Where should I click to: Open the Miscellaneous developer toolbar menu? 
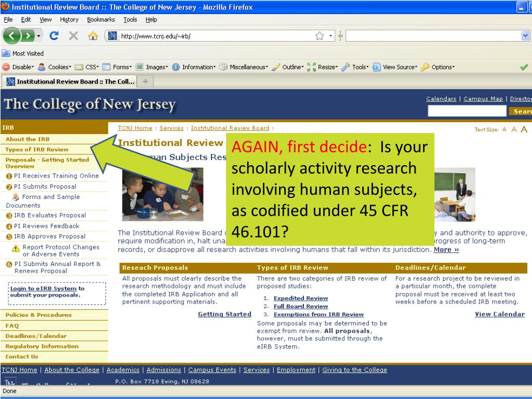tap(244, 67)
